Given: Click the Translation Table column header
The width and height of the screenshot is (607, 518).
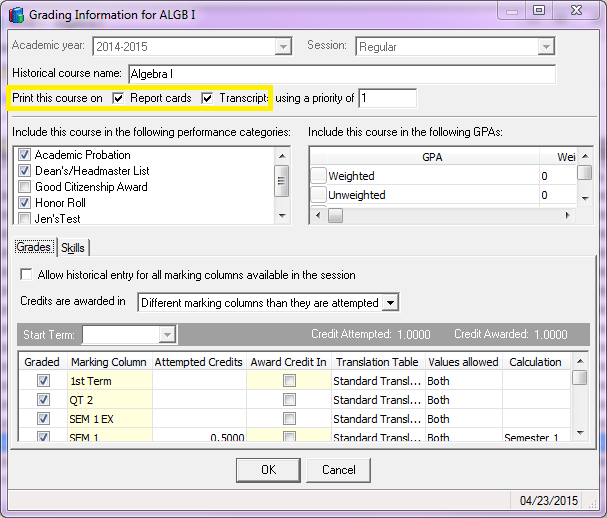Looking at the screenshot, I should [377, 362].
